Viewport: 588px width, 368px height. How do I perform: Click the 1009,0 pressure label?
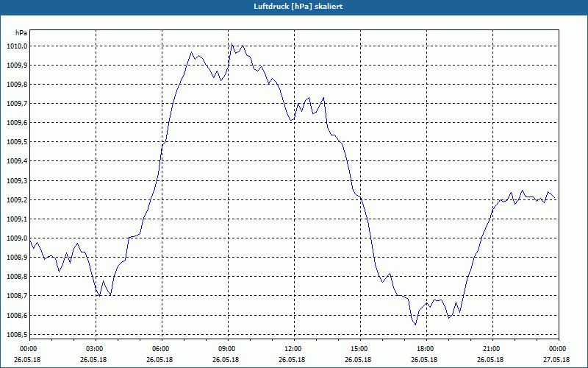[x=17, y=238]
